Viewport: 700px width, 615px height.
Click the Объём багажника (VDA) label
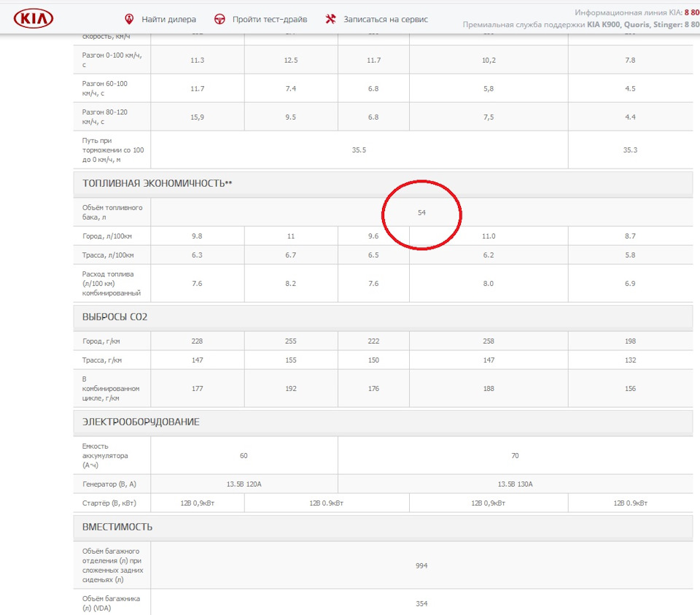click(111, 603)
